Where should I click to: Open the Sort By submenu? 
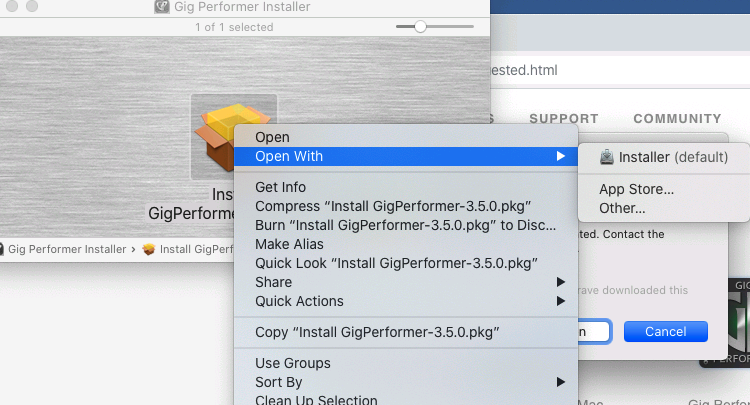coord(406,383)
